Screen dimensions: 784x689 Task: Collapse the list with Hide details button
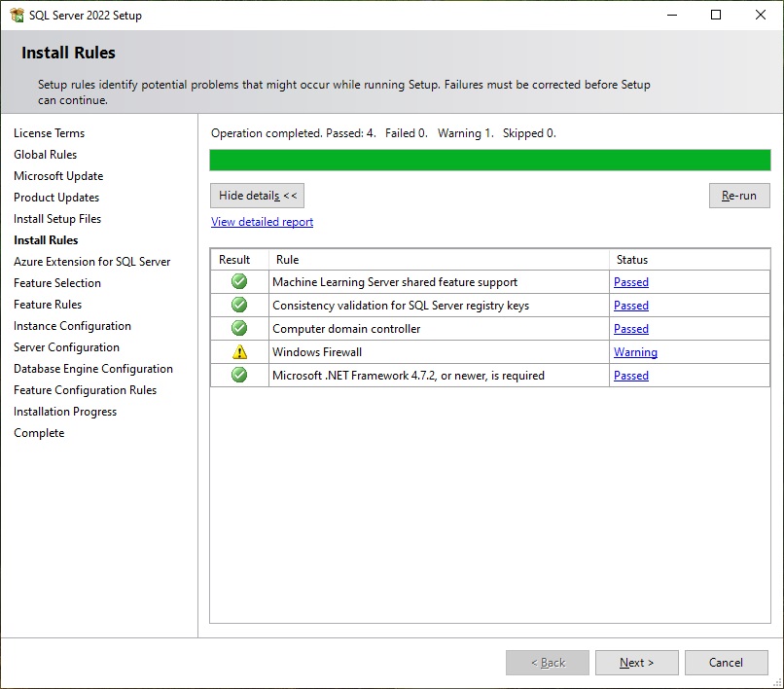pos(258,196)
